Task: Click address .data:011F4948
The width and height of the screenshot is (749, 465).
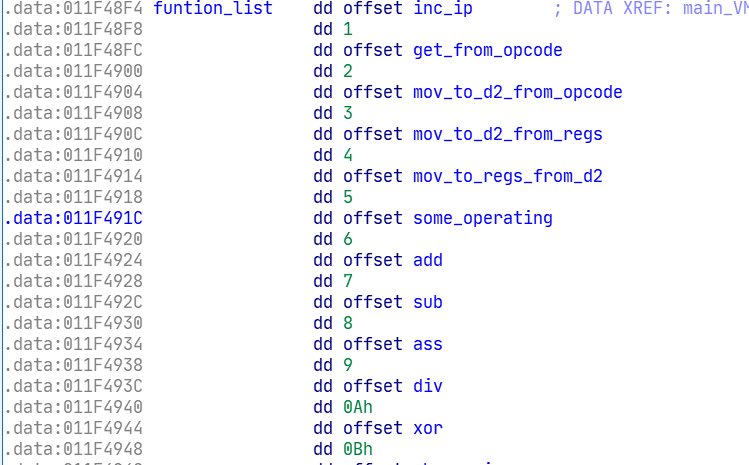Action: click(74, 449)
